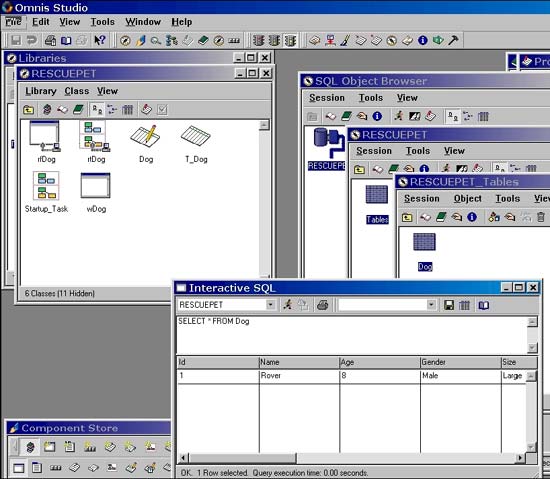
Task: Open the Class menu in RESCUEPET library window
Action: click(x=76, y=91)
